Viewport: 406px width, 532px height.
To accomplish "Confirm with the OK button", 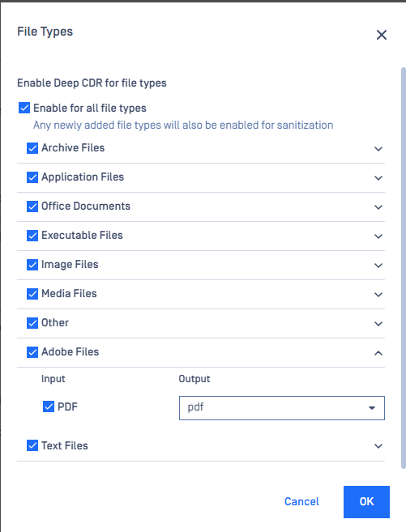I will point(366,502).
